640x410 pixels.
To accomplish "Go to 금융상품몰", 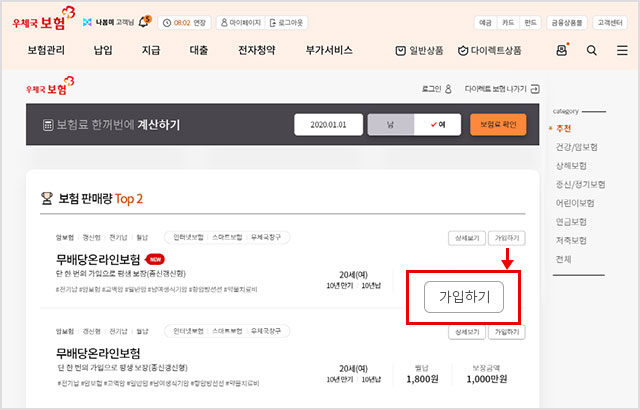I will [x=567, y=23].
